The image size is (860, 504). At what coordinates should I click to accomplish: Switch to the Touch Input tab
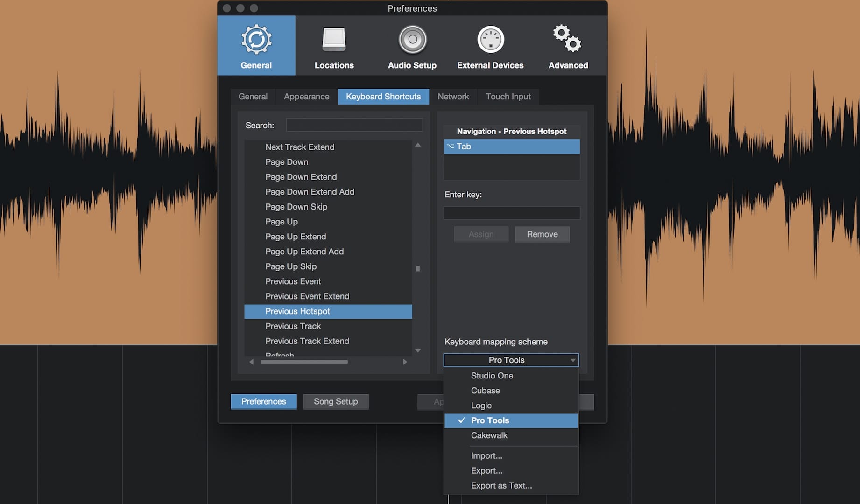tap(508, 97)
